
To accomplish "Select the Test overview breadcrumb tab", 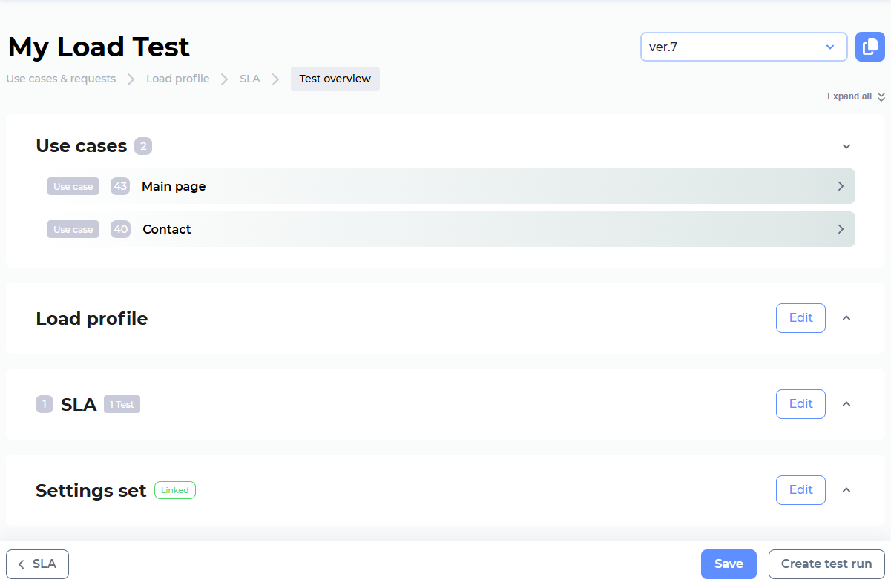I will pyautogui.click(x=335, y=79).
